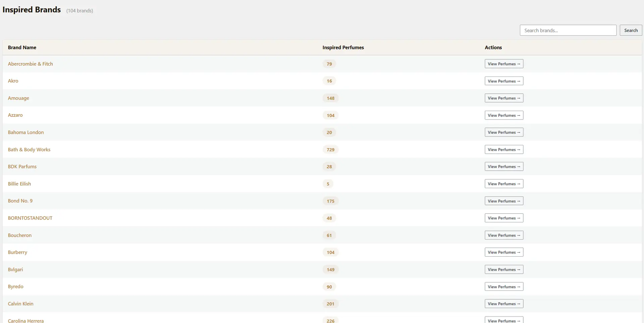Open the Azzaro brand link
Viewport: 644px width, 323px height.
[x=15, y=115]
